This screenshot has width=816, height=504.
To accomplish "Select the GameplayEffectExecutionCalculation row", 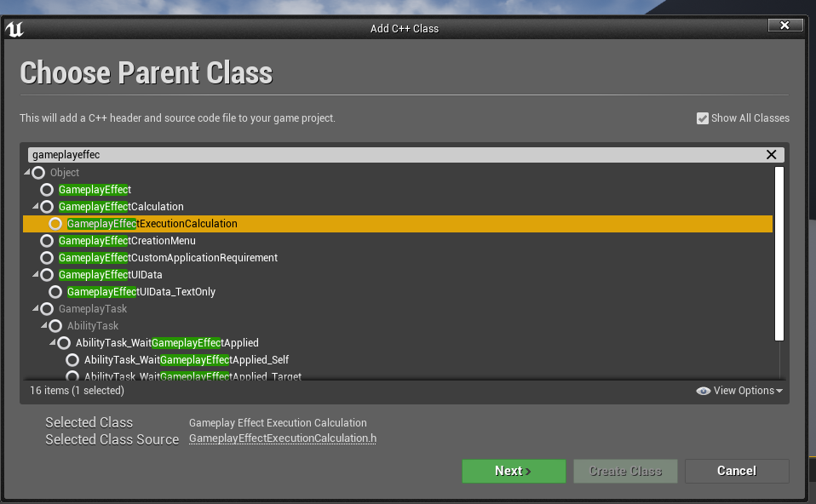I will (x=398, y=224).
